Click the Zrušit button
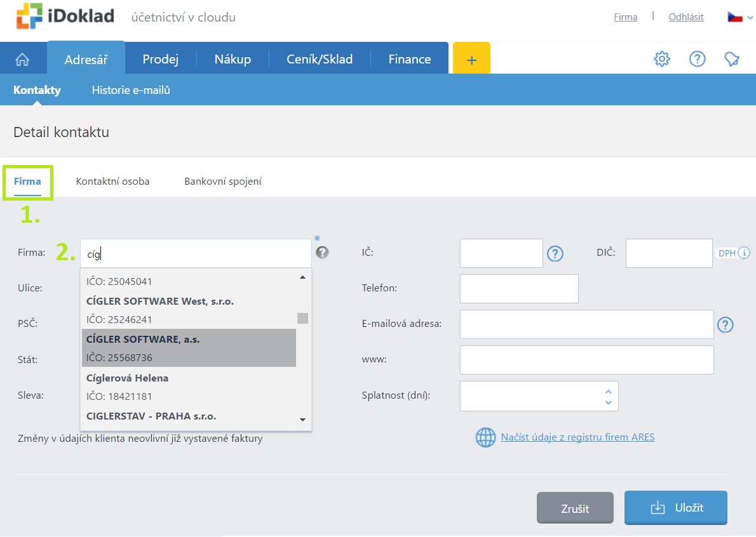Screen dimensions: 756x537 (x=575, y=508)
